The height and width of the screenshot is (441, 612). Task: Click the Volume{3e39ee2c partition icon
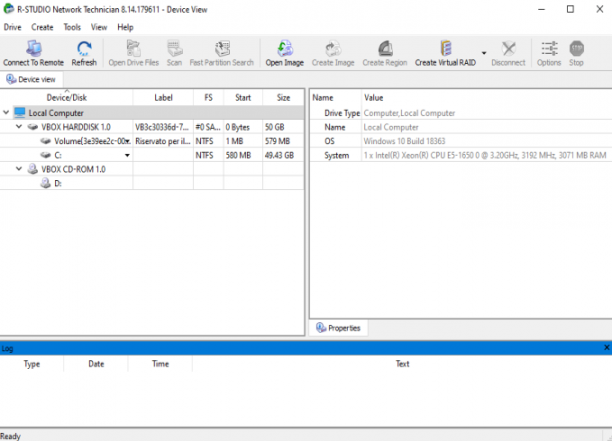46,141
